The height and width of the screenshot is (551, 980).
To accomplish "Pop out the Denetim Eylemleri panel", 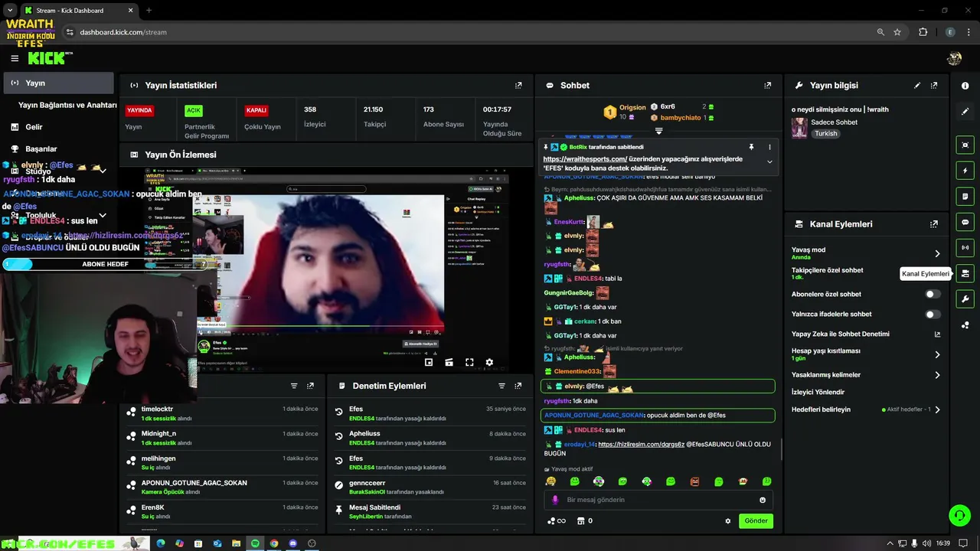I will click(x=518, y=386).
